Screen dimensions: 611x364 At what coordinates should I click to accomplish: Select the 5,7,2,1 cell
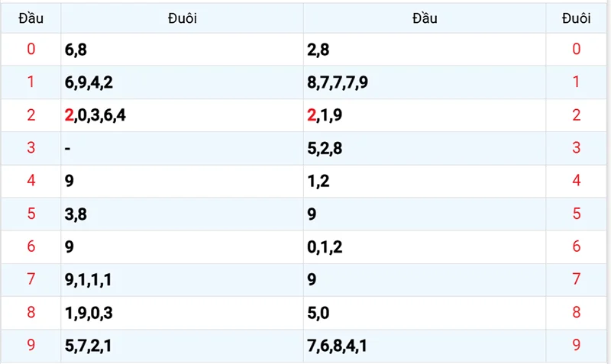tap(89, 345)
